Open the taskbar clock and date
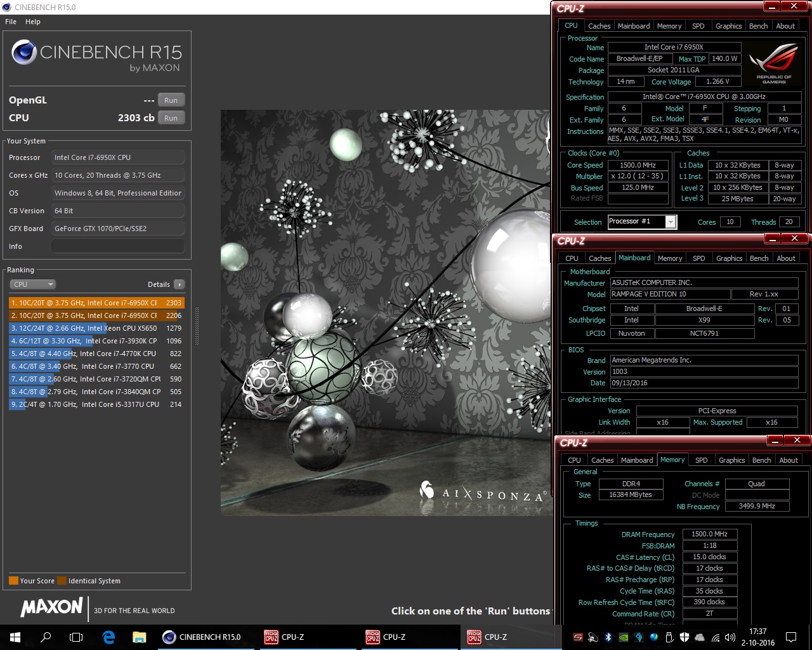 pyautogui.click(x=757, y=637)
